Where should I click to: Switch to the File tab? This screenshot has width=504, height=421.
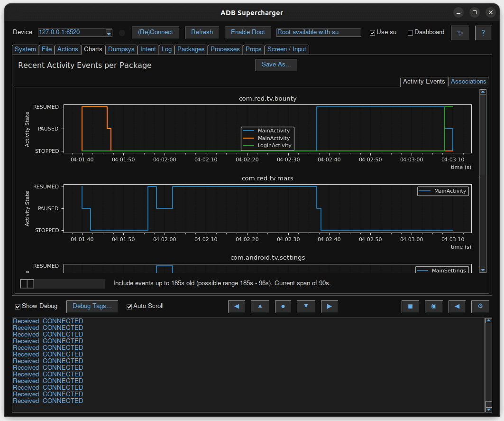(x=46, y=49)
